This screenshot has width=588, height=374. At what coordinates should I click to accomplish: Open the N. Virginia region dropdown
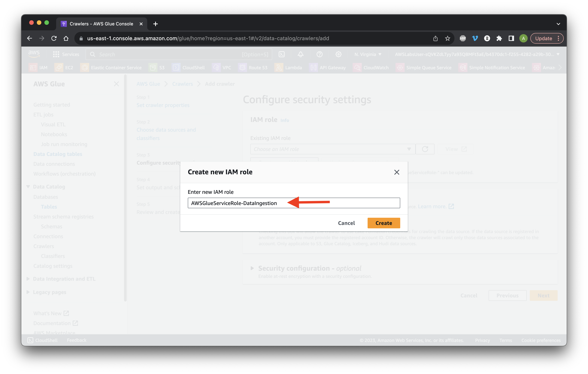[x=368, y=54]
